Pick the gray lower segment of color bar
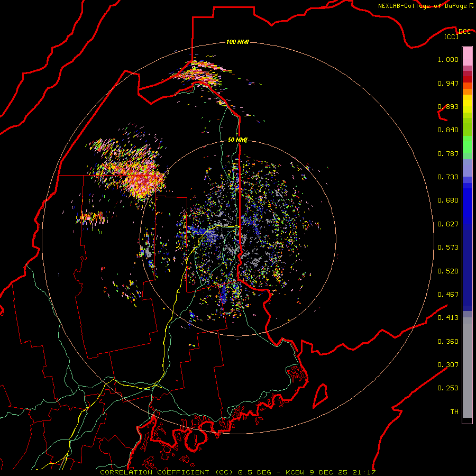The image size is (476, 476). pyautogui.click(x=467, y=368)
